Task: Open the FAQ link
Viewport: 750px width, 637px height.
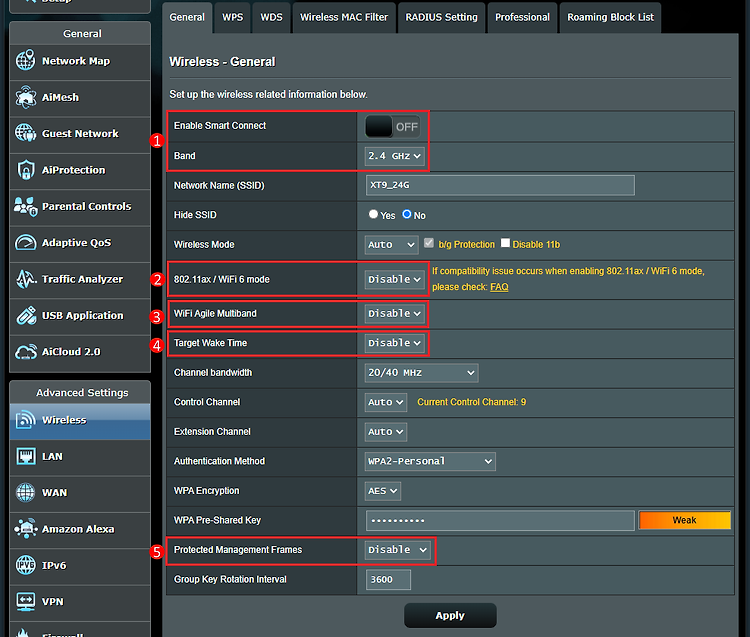Action: point(499,287)
